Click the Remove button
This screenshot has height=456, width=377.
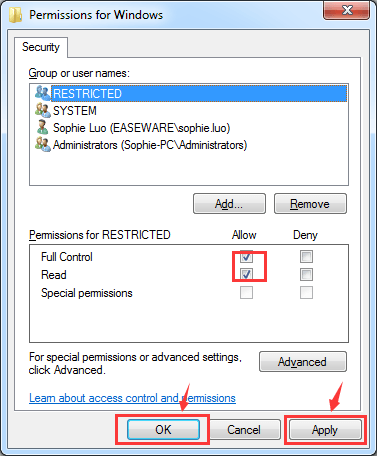pyautogui.click(x=310, y=203)
